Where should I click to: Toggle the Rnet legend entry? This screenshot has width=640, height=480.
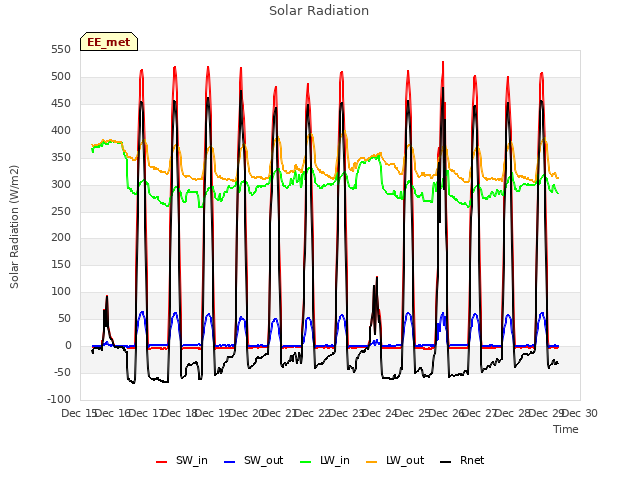coord(462,460)
